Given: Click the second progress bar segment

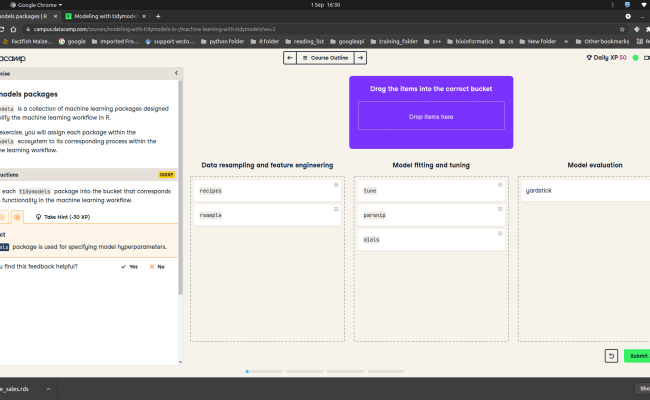Looking at the screenshot, I should click(304, 371).
